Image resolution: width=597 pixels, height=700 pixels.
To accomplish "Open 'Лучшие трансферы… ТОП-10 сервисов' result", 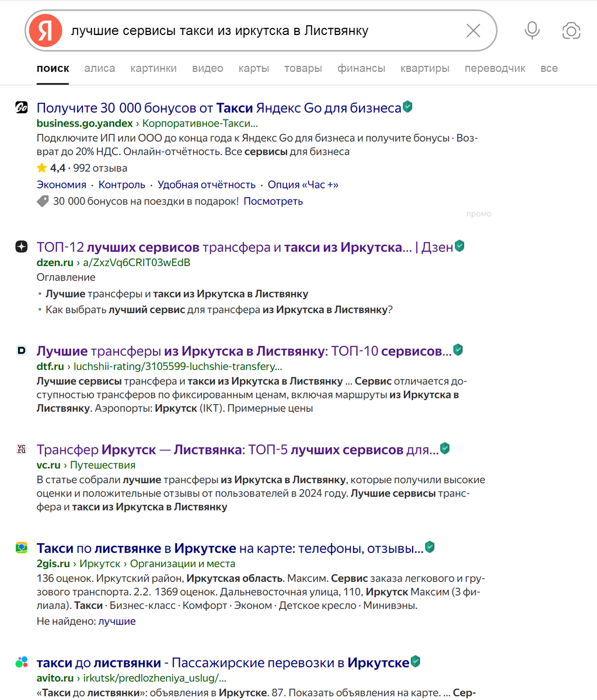I will 244,351.
